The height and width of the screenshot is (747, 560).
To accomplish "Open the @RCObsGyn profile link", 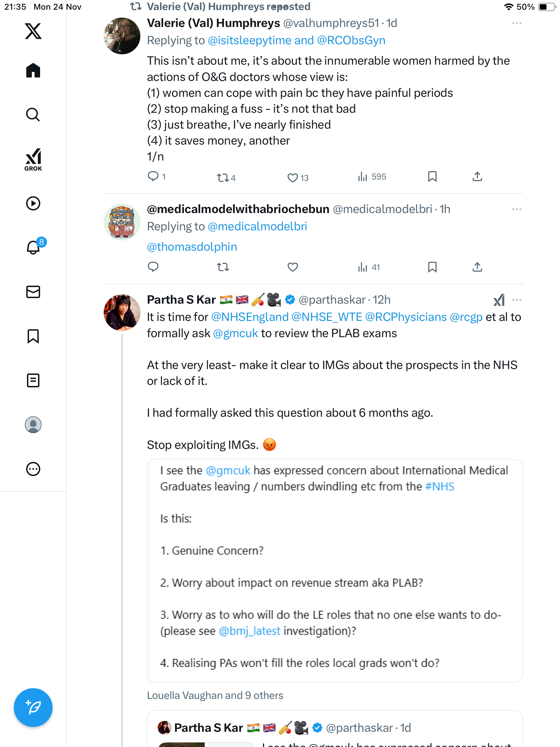I will tap(351, 40).
